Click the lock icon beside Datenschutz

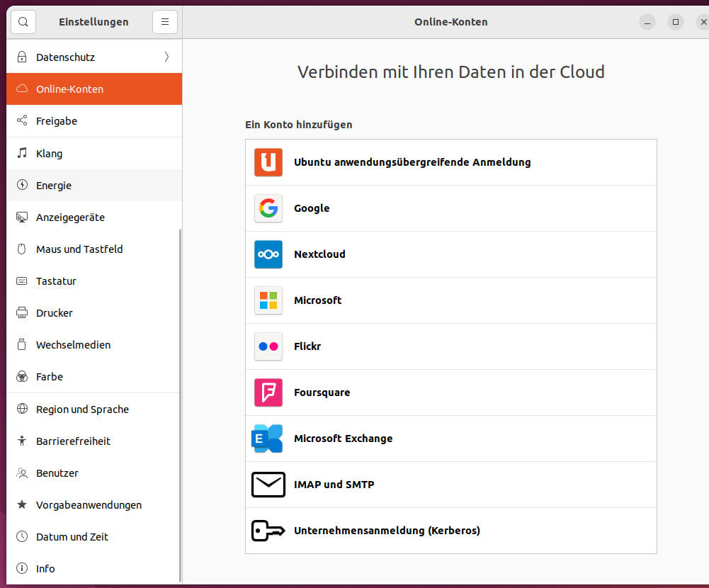pyautogui.click(x=22, y=57)
